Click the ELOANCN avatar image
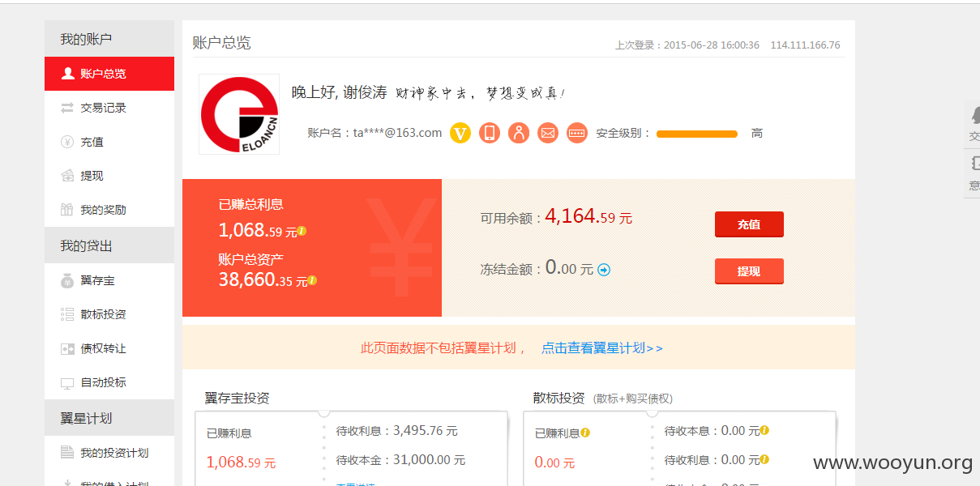Screen dimensions: 980x486 click(x=239, y=114)
